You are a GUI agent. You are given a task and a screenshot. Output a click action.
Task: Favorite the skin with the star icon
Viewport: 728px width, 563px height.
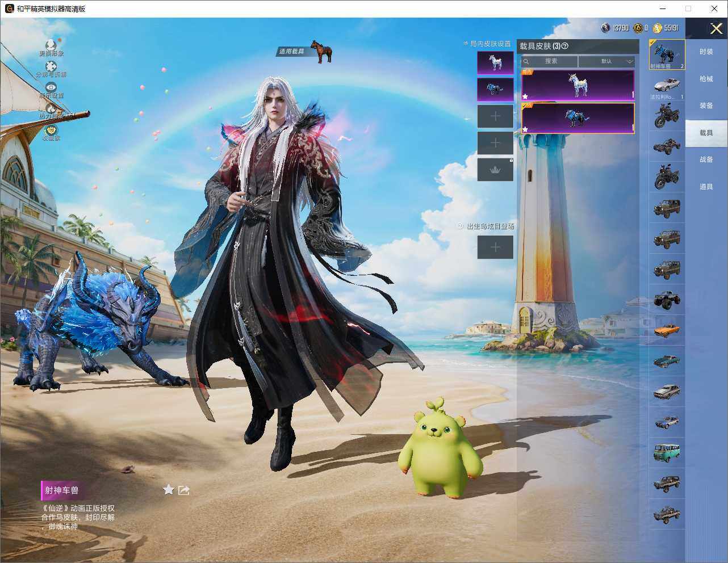pyautogui.click(x=169, y=490)
